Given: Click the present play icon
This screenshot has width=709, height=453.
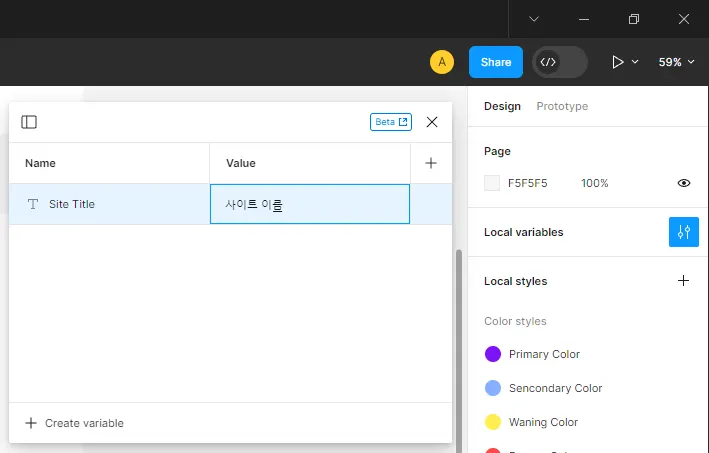Looking at the screenshot, I should (x=618, y=62).
